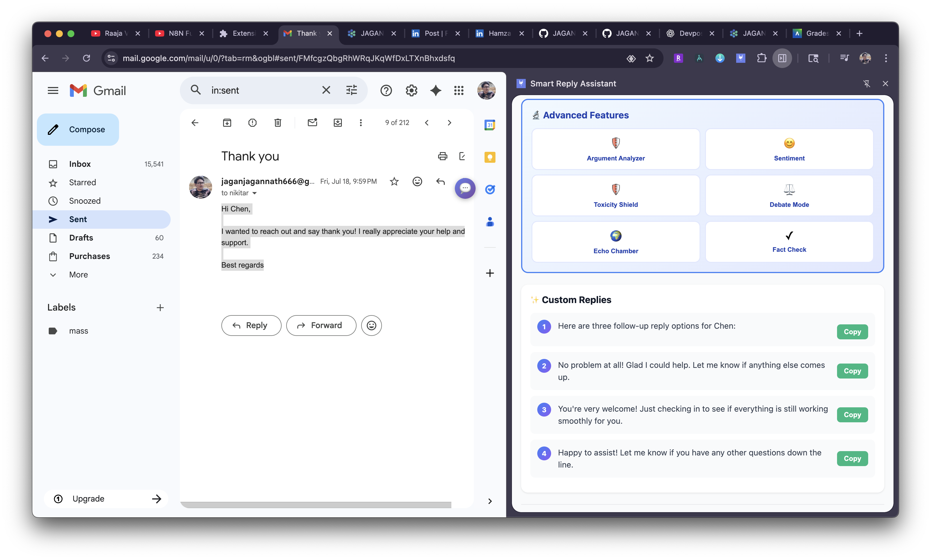
Task: Toggle the Chrome side panel button
Action: point(782,58)
